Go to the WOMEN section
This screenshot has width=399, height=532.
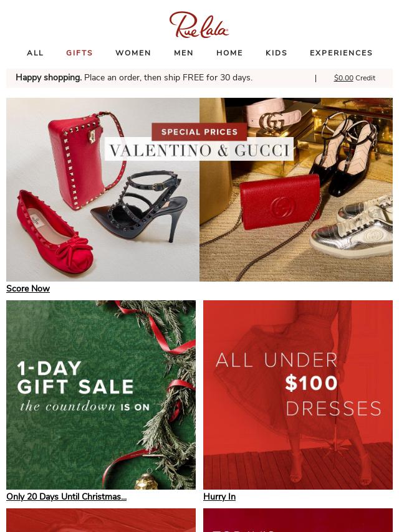(x=133, y=53)
